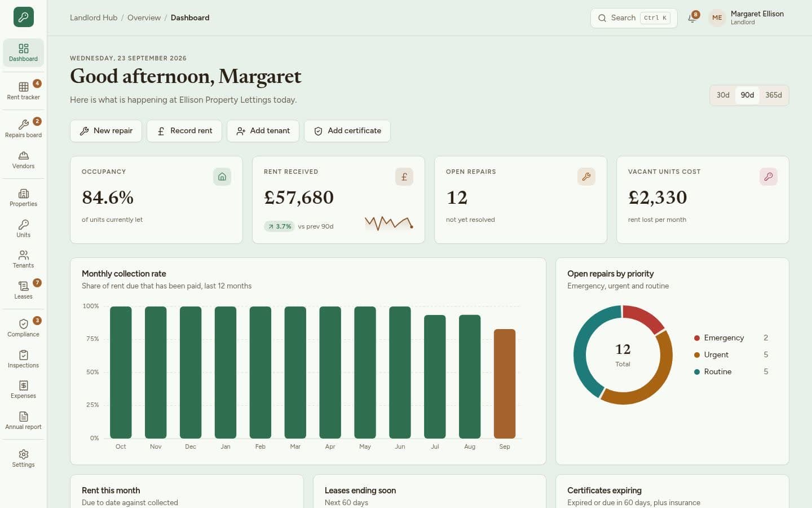Switch to 365d time range
The width and height of the screenshot is (812, 508).
[773, 95]
